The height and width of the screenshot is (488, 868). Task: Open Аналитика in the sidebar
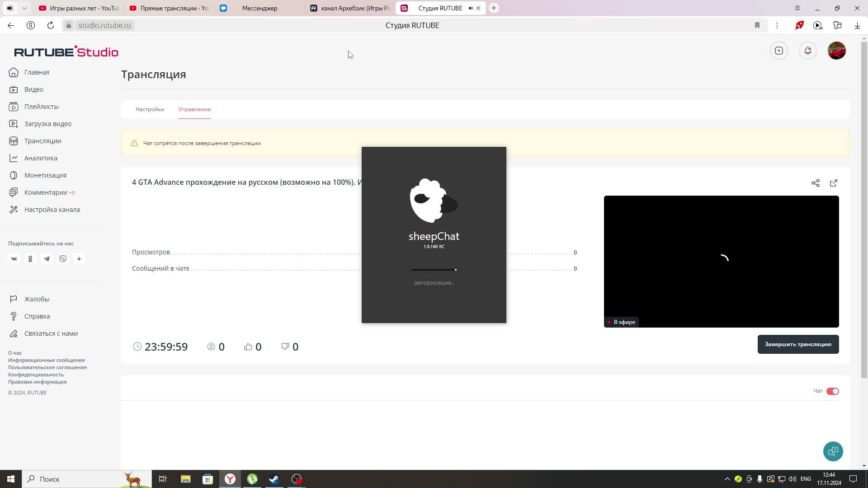[x=41, y=158]
